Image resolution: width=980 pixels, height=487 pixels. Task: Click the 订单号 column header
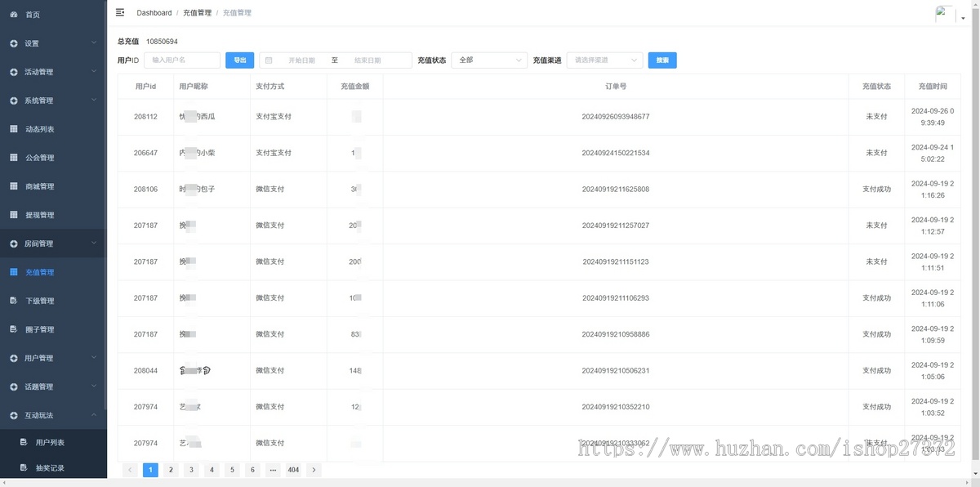616,86
